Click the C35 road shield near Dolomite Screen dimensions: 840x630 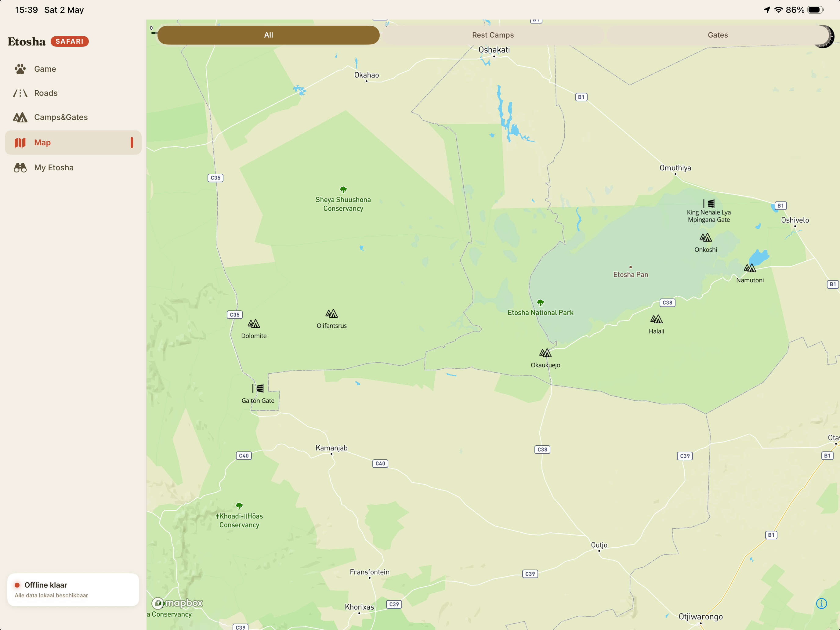pos(235,315)
